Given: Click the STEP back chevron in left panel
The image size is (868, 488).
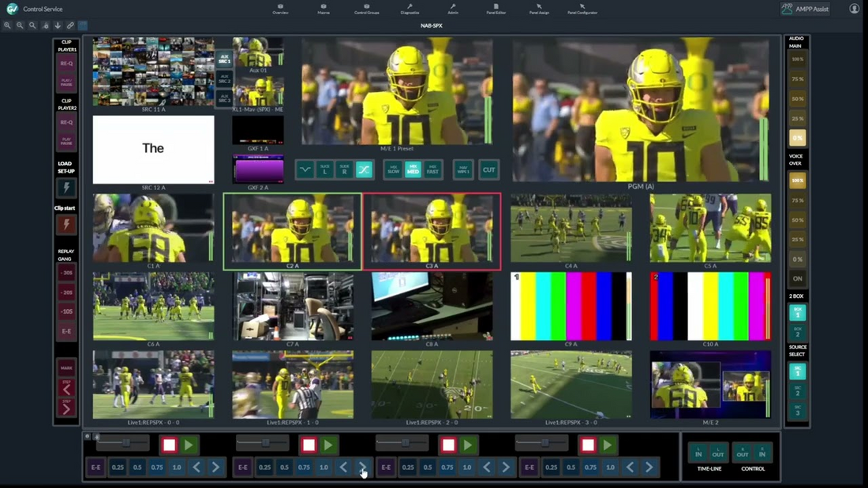Looking at the screenshot, I should tap(66, 386).
